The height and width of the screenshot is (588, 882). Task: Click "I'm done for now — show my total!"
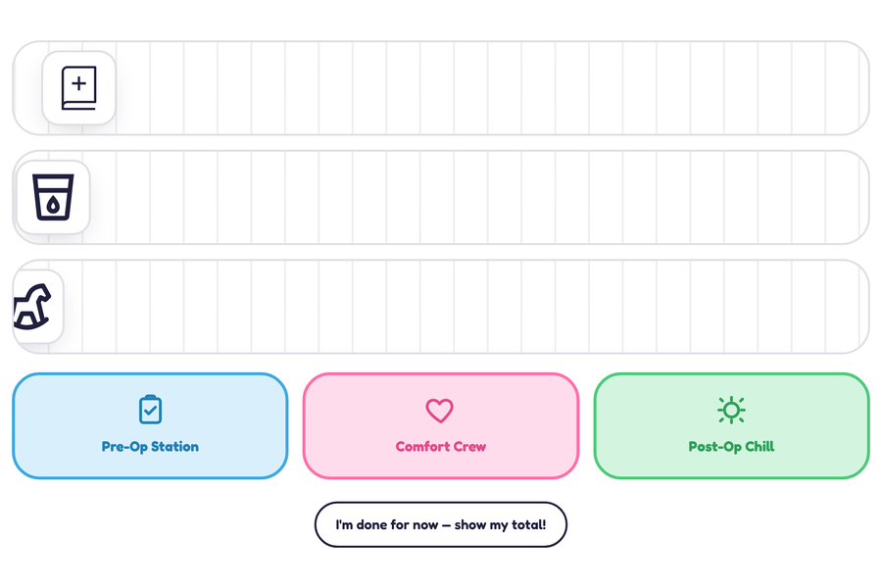[x=441, y=524]
